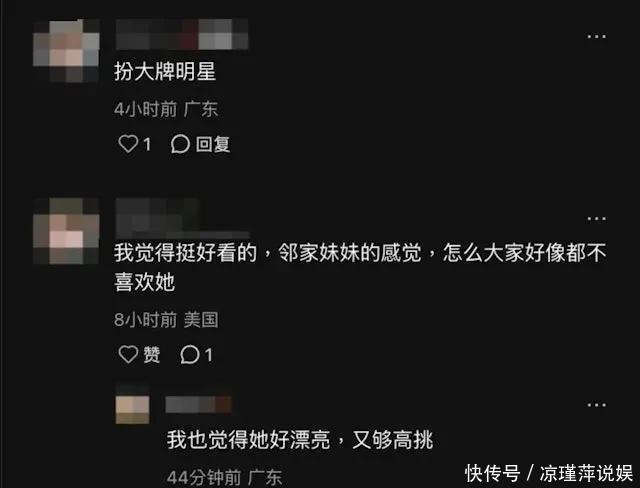Open reply bubble on "扮大牌明星" comment
The width and height of the screenshot is (640, 488).
(x=180, y=144)
